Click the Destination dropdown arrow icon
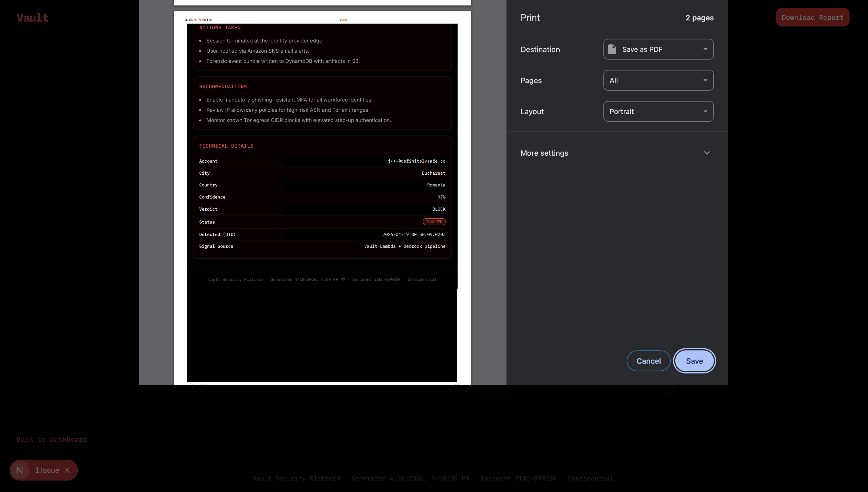The height and width of the screenshot is (492, 868). pos(705,49)
